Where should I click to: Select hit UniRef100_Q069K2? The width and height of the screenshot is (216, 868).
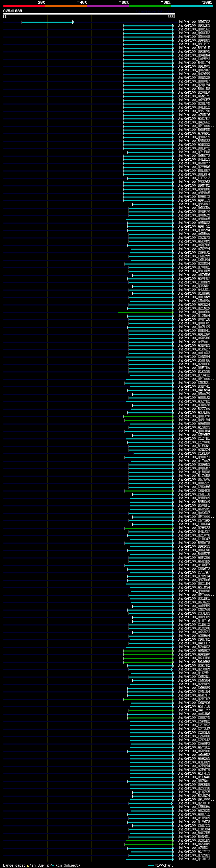[x=194, y=70]
